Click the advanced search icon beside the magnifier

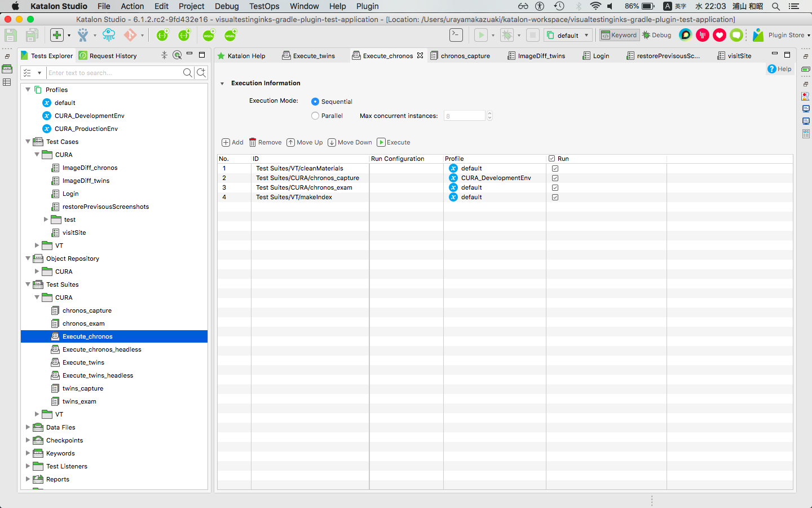[201, 73]
